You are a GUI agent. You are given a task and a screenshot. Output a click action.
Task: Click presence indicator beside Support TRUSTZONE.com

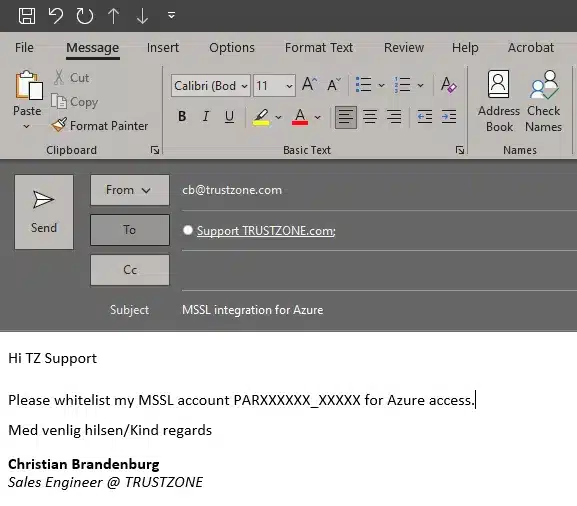[188, 230]
